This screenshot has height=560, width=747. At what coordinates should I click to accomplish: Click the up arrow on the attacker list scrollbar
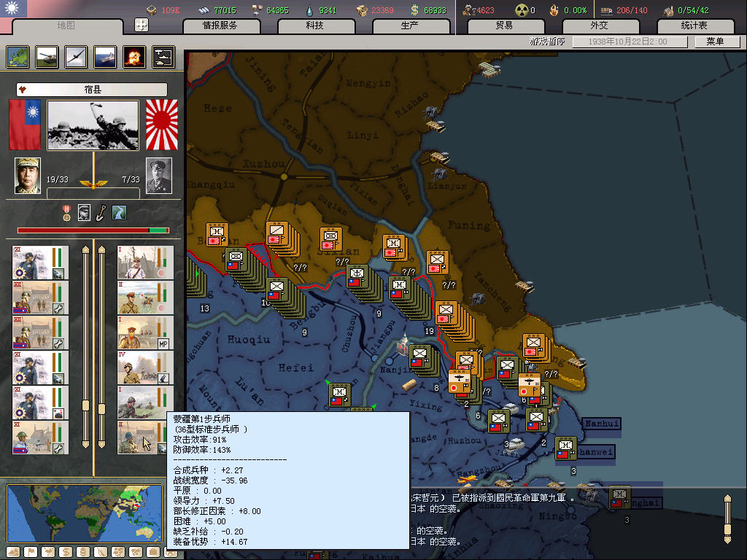tap(86, 249)
